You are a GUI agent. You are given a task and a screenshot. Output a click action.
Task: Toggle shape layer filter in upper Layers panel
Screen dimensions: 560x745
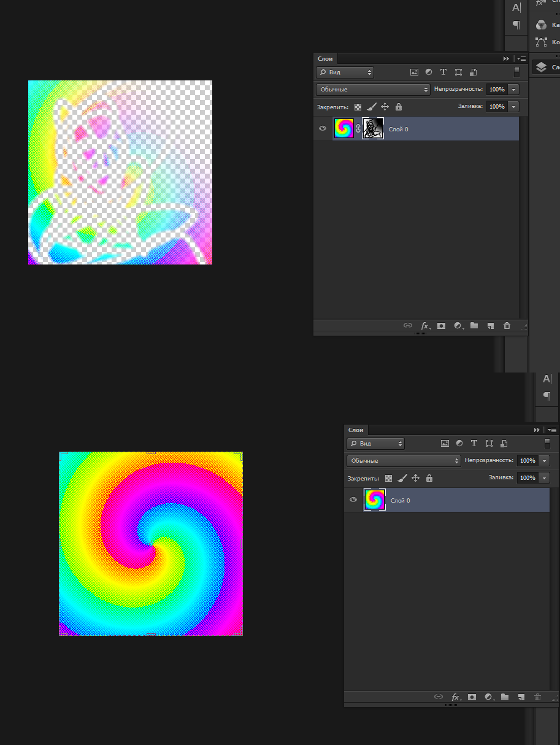(458, 72)
